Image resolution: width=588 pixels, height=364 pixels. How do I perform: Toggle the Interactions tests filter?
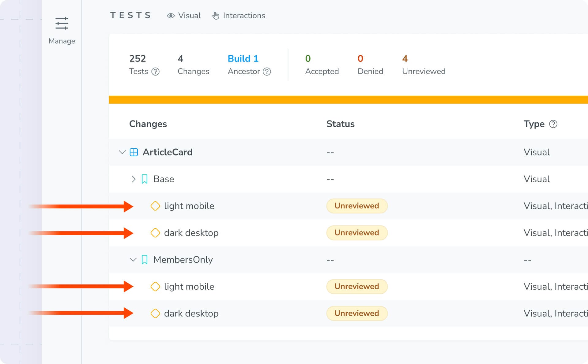click(239, 16)
